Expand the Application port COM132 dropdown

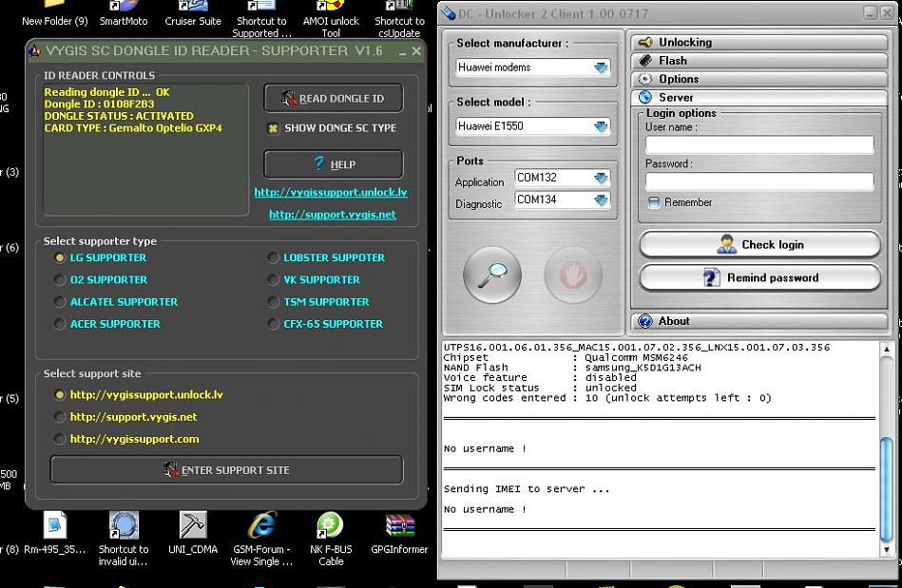pyautogui.click(x=601, y=178)
